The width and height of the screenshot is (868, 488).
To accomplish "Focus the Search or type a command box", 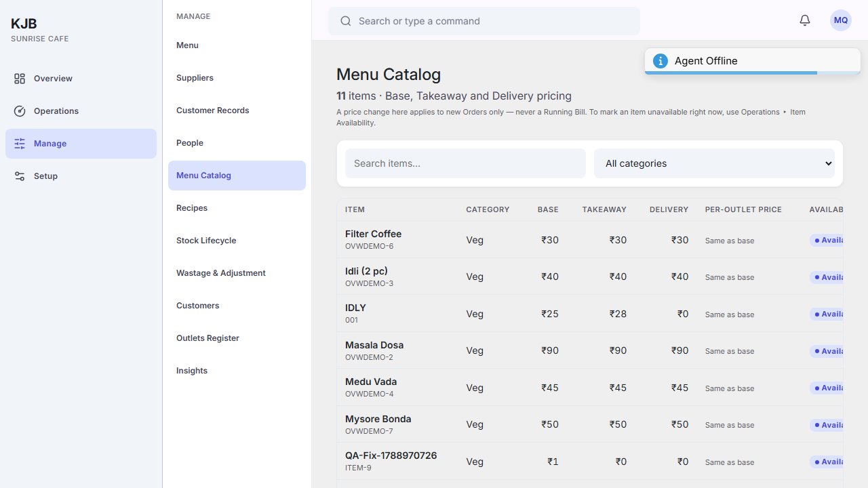I will 484,21.
